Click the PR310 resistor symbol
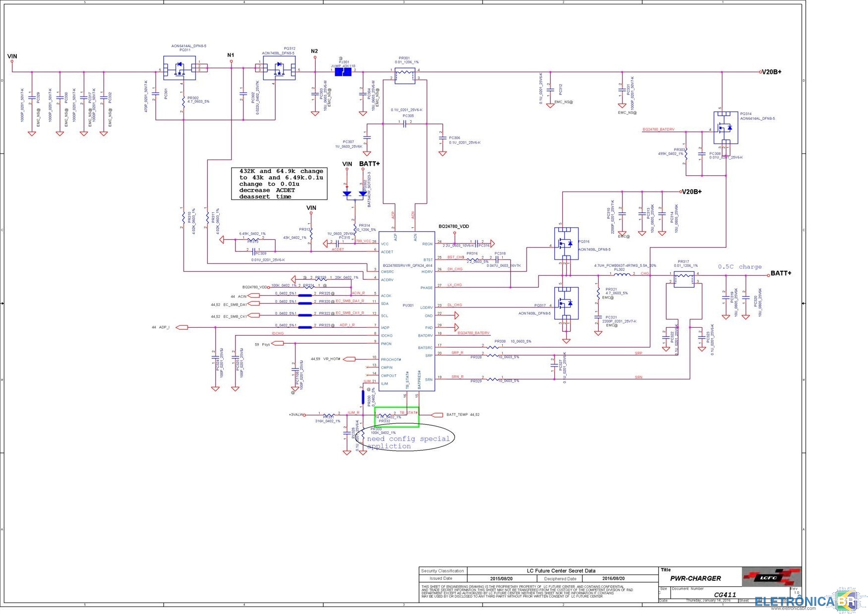 (x=184, y=217)
